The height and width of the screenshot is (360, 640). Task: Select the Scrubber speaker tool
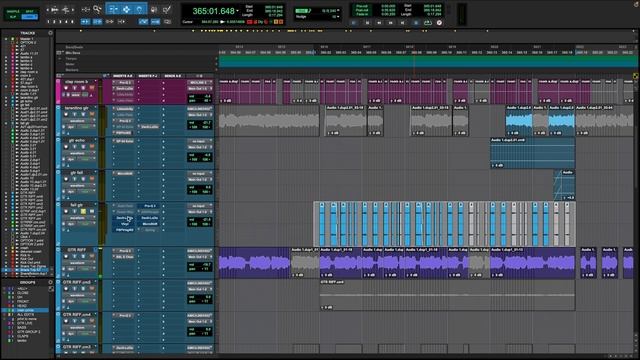154,9
